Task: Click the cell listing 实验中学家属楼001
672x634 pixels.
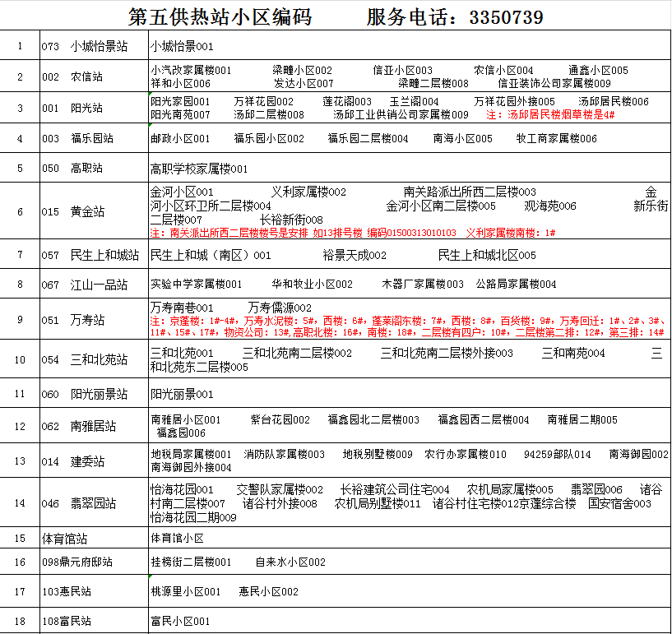Action: click(197, 284)
